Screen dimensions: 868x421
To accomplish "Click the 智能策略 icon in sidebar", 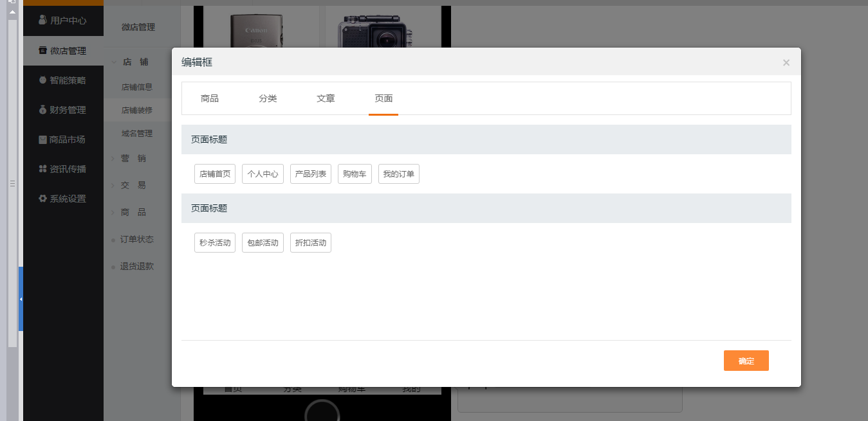I will [43, 80].
